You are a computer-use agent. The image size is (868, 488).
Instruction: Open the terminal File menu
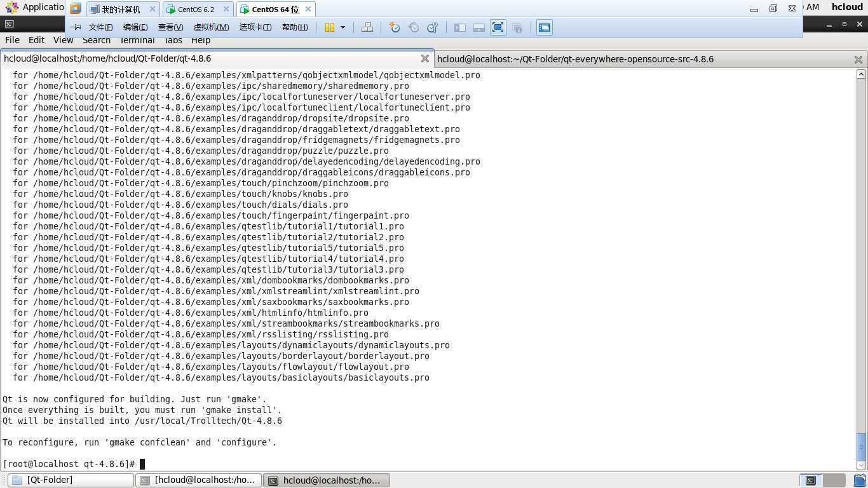point(12,40)
